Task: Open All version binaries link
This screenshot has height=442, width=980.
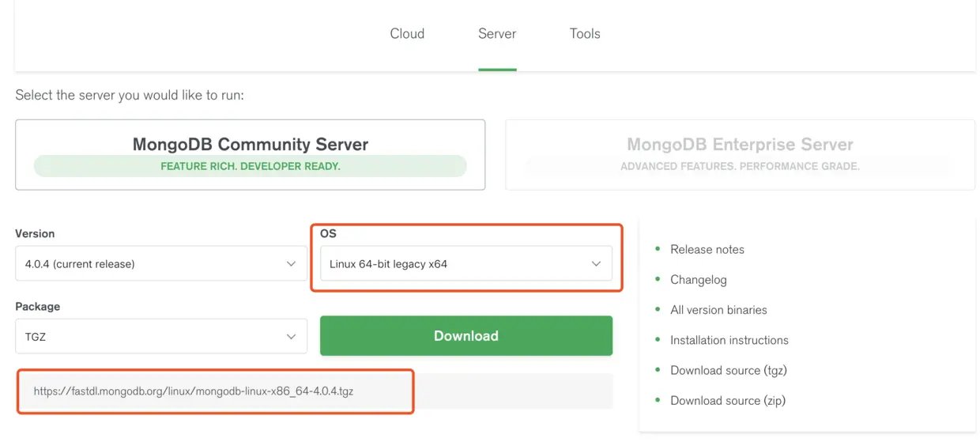Action: click(x=718, y=310)
